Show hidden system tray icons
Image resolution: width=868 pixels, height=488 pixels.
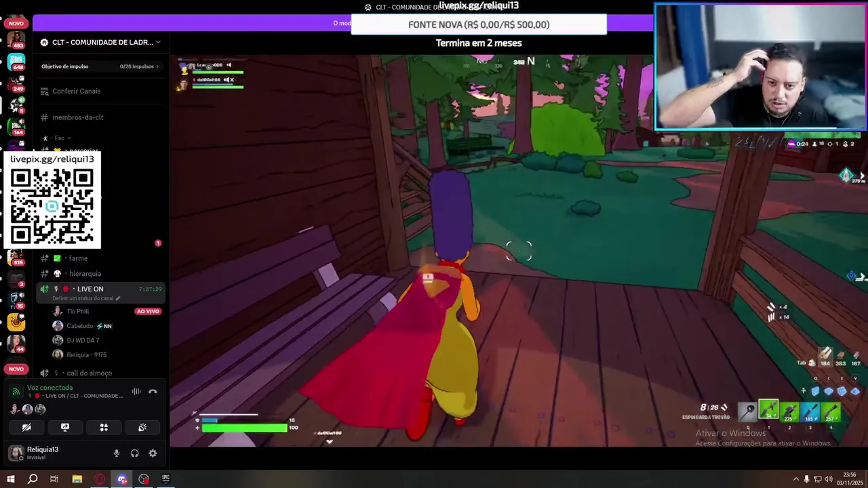(796, 479)
